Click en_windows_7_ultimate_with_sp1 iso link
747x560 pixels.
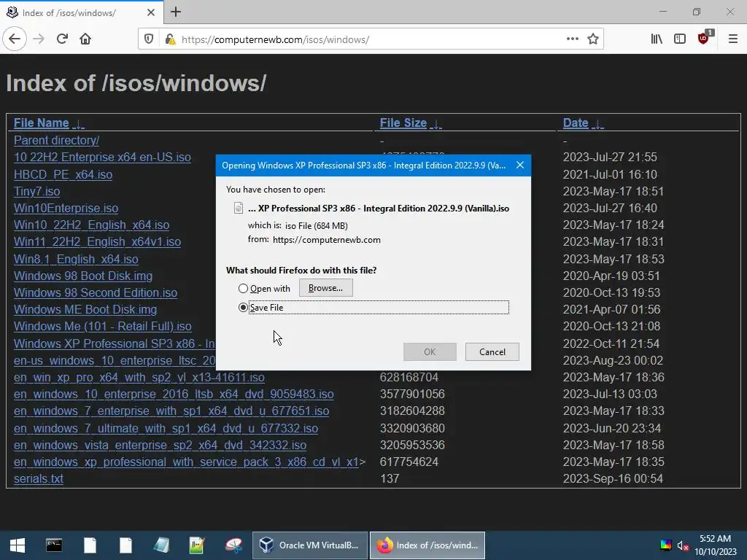tap(166, 428)
